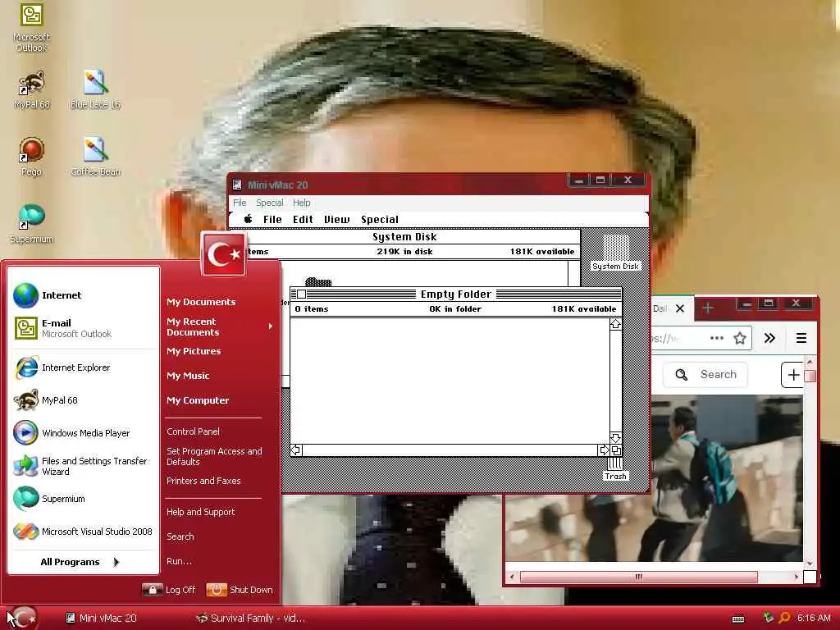Viewport: 840px width, 630px height.
Task: Open page actions three-dot menu in browser
Action: 717,338
